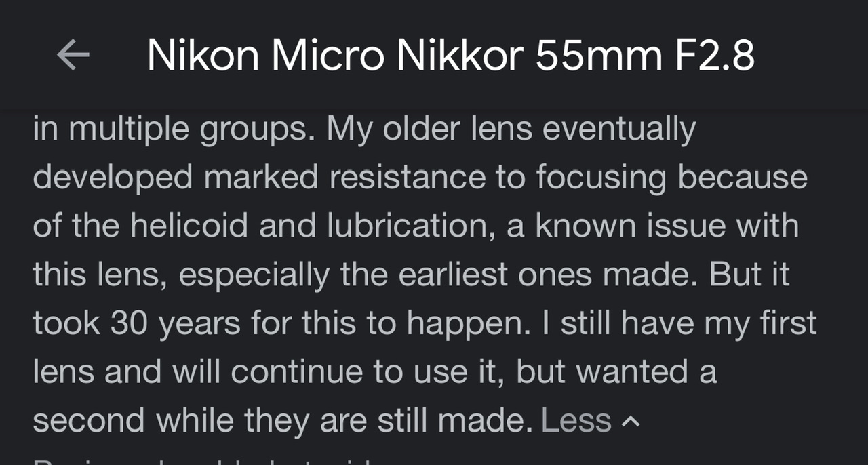Click the line starting "lens and will continue"
868x465 pixels.
(x=374, y=372)
